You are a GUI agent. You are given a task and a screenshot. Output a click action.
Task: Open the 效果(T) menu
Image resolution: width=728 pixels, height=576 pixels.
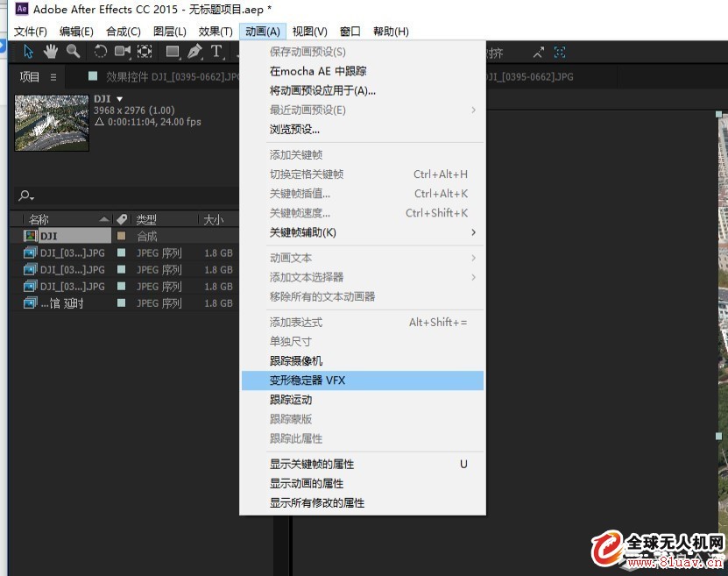pos(216,32)
